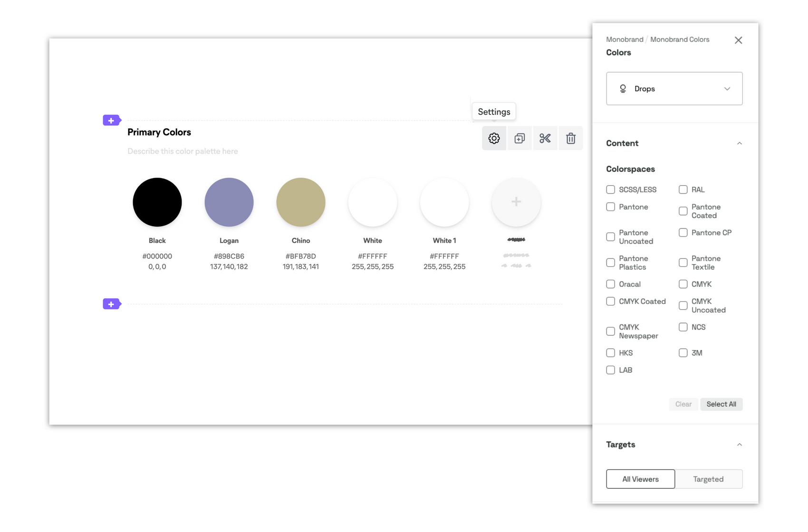The height and width of the screenshot is (532, 808).
Task: Switch to the Targeted tab
Action: pyautogui.click(x=708, y=479)
